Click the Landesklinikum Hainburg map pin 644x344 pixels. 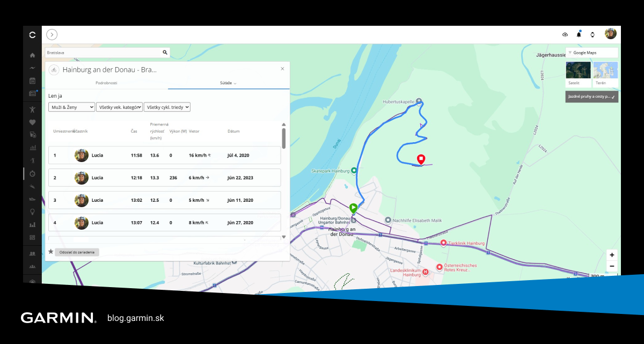426,272
